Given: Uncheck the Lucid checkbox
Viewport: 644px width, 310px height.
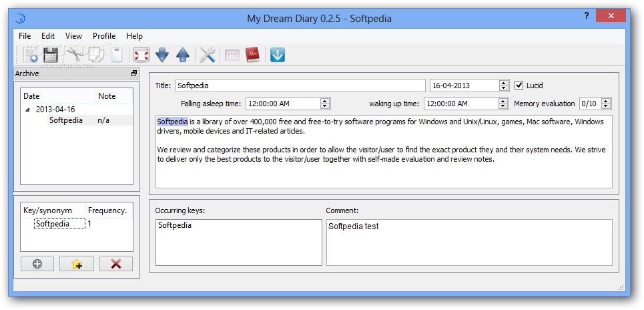Looking at the screenshot, I should tap(519, 86).
